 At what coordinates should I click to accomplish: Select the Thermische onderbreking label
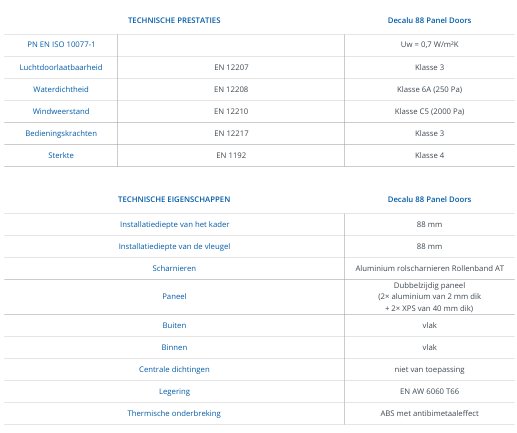click(174, 413)
